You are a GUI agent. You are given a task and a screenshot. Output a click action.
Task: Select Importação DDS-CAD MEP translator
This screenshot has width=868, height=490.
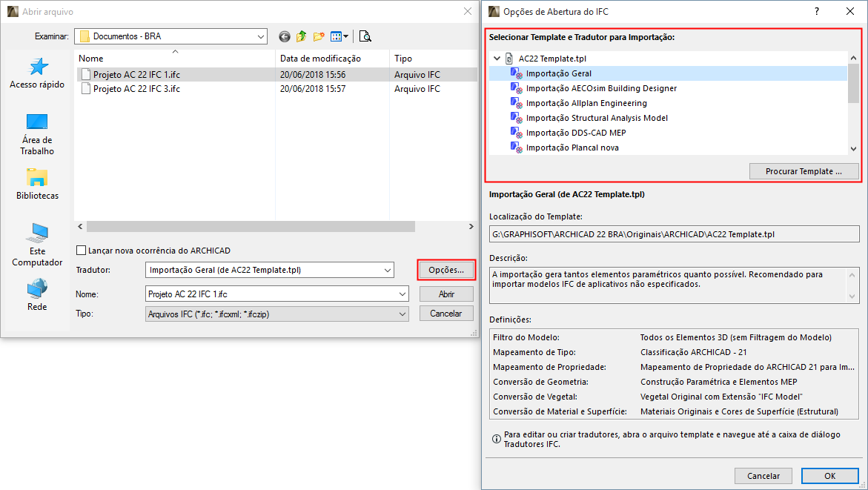point(576,133)
